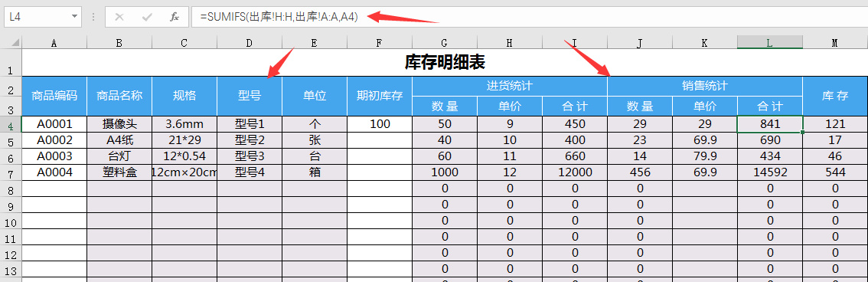
Task: Click the 单位 header cell
Action: [x=315, y=95]
